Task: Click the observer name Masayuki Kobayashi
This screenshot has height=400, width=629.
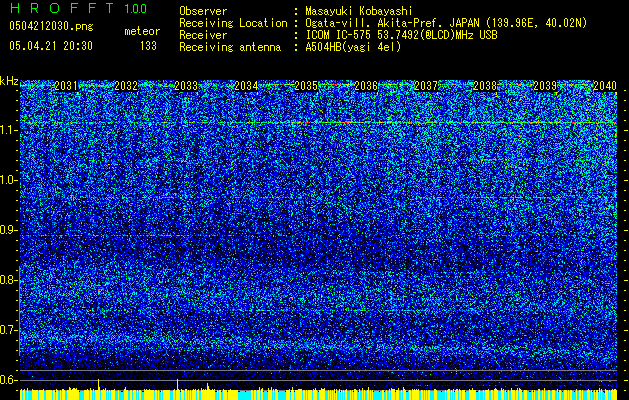Action: pos(359,11)
